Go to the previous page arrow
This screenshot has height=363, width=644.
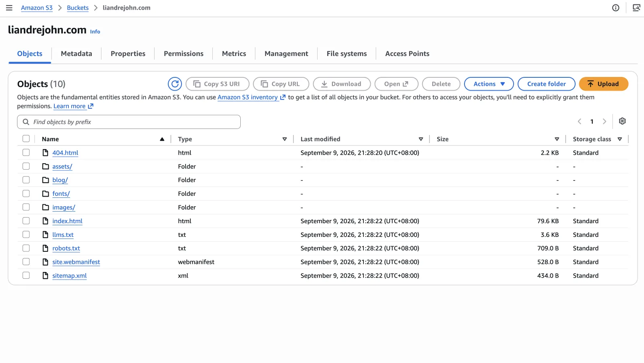point(580,121)
